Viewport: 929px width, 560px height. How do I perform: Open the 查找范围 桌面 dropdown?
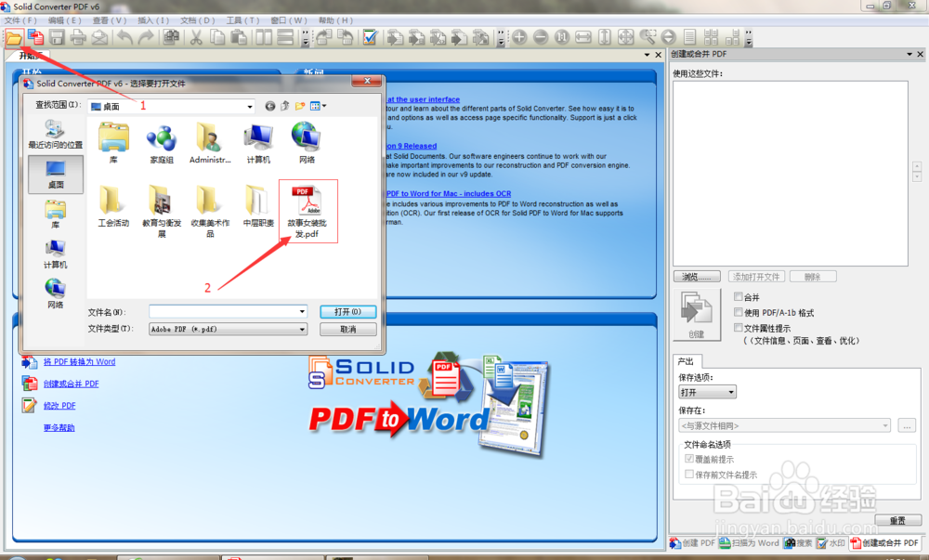250,107
